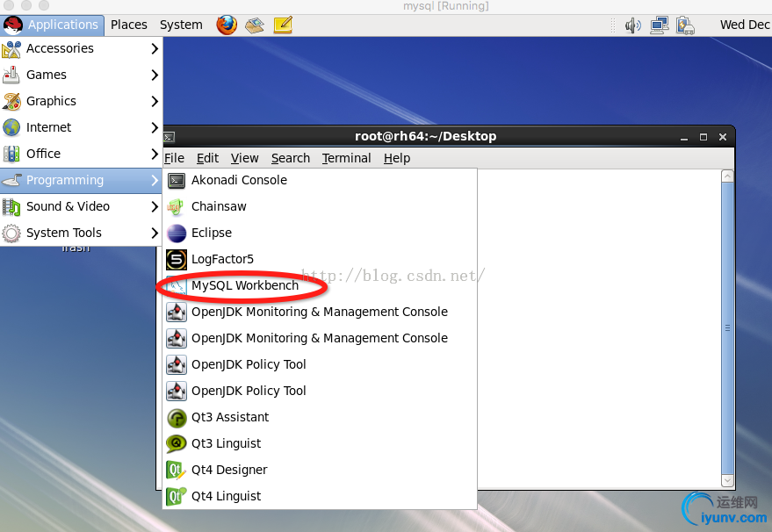Click the Office category icon
The image size is (772, 532).
11,154
